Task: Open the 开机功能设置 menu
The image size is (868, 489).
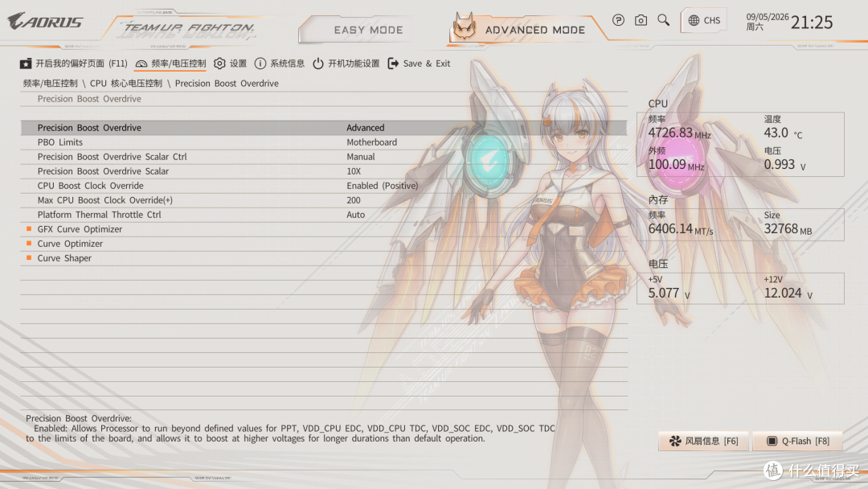Action: pyautogui.click(x=346, y=64)
